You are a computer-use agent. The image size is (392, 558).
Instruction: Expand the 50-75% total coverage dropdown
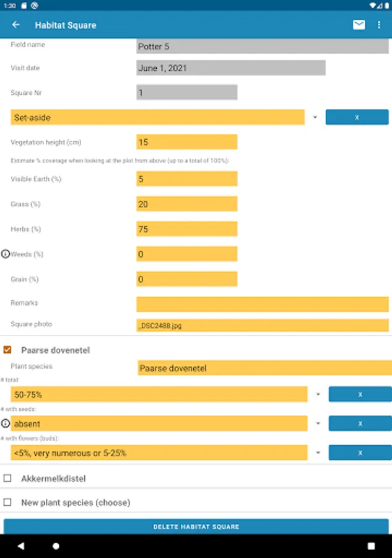[x=318, y=394]
